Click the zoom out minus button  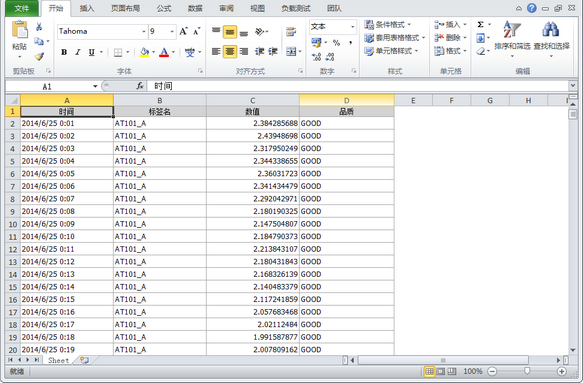pos(492,371)
